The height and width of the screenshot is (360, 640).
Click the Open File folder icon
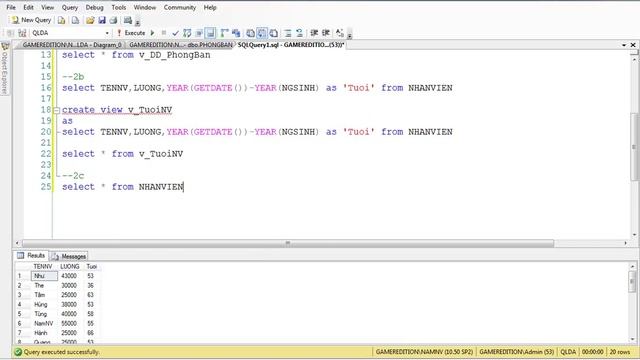[90, 20]
